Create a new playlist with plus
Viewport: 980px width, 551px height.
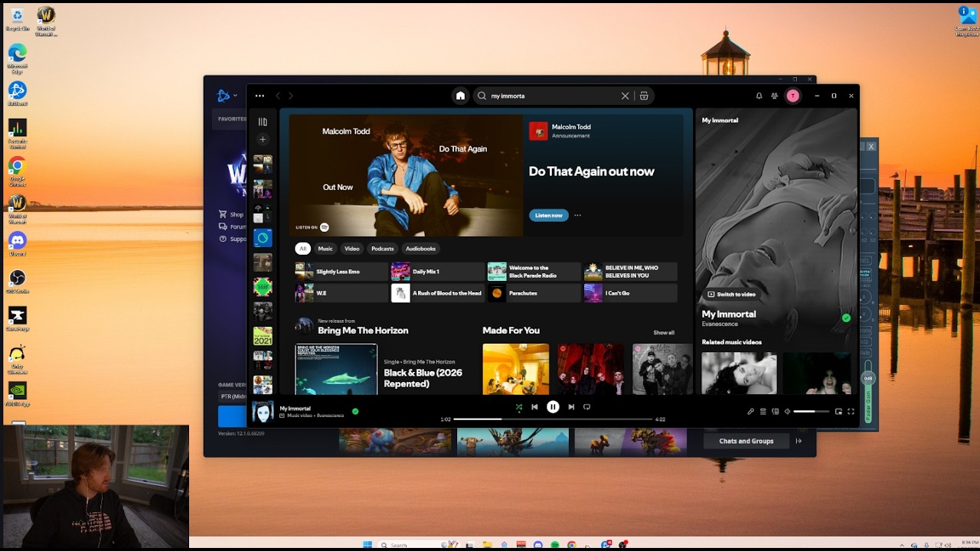pyautogui.click(x=263, y=139)
